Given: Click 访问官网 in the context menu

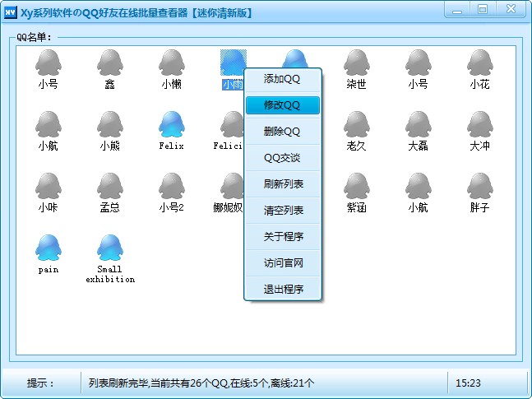Looking at the screenshot, I should 283,263.
